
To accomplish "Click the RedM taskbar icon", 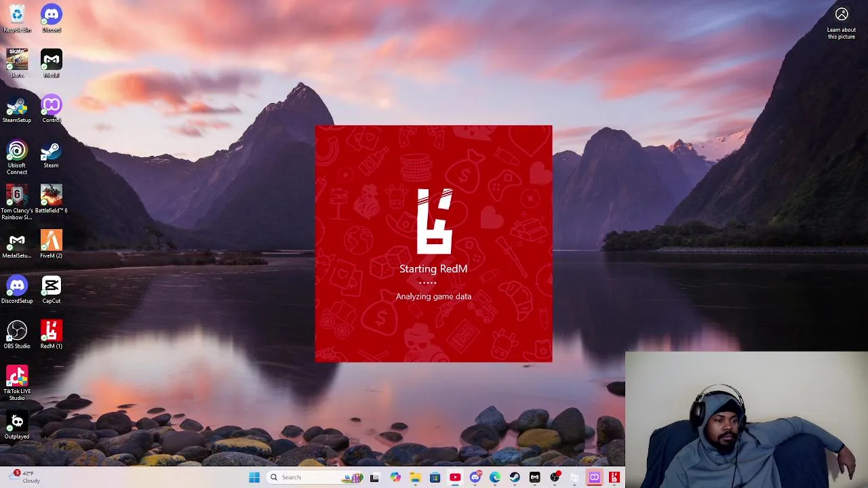I will click(x=614, y=477).
